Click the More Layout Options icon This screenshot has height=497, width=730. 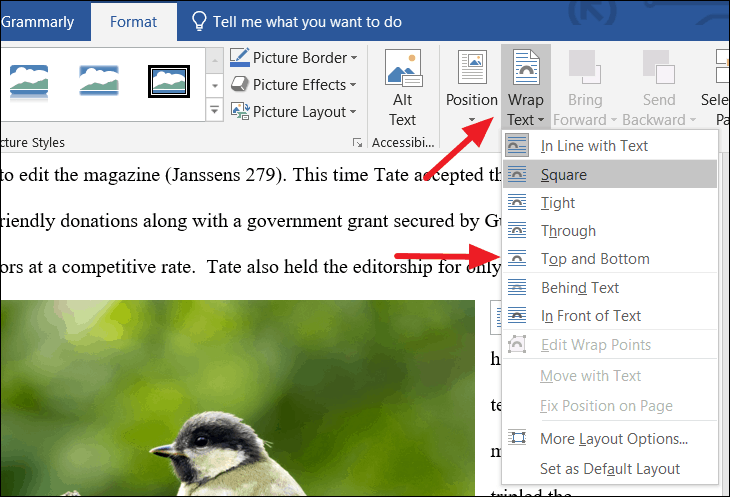(517, 438)
